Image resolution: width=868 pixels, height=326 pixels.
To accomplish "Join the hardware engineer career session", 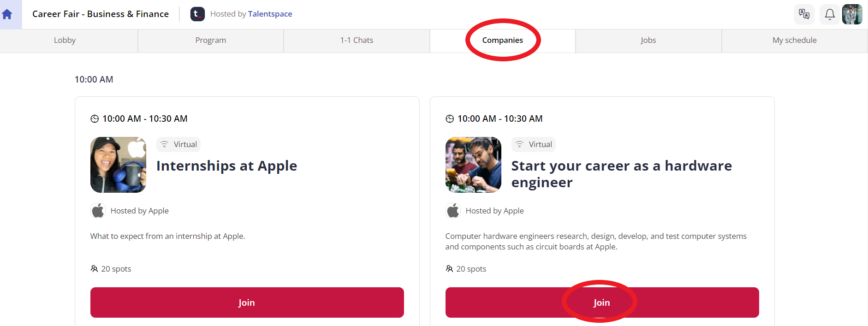I will (x=602, y=302).
